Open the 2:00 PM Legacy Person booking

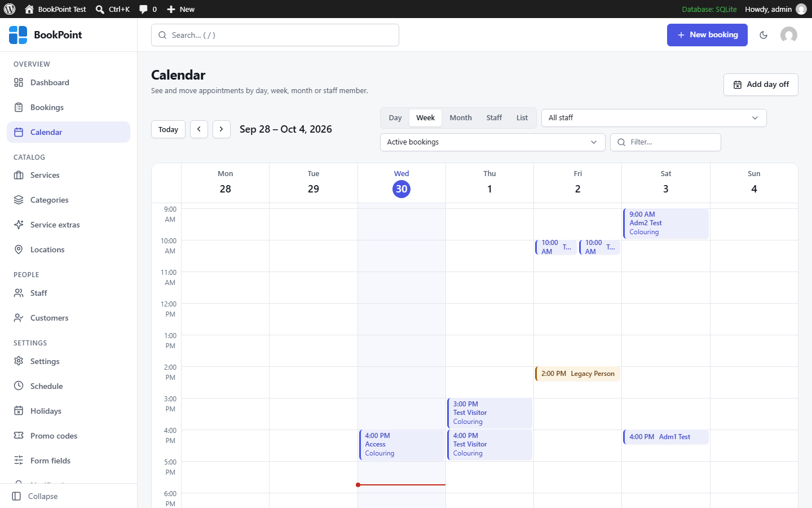(577, 374)
